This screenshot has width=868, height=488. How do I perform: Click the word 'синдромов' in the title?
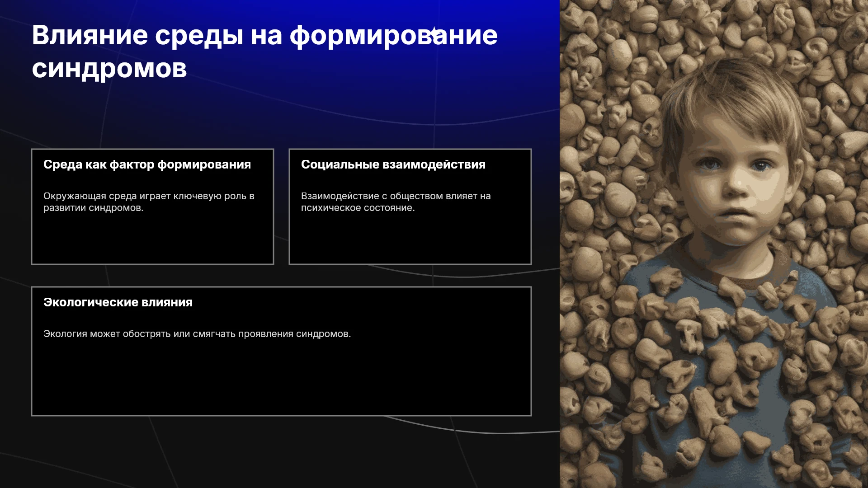click(x=109, y=69)
